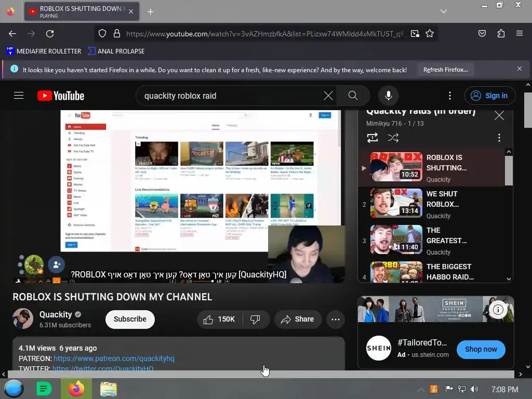This screenshot has height=399, width=532.
Task: Click the SHEIN round logo
Action: (379, 348)
